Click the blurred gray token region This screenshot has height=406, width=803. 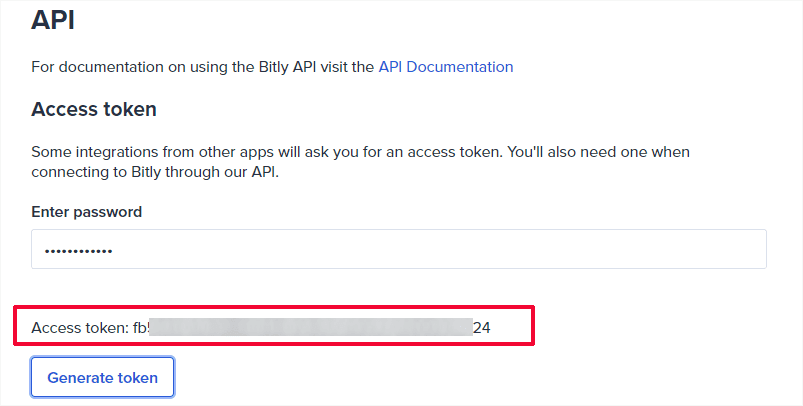[x=311, y=327]
